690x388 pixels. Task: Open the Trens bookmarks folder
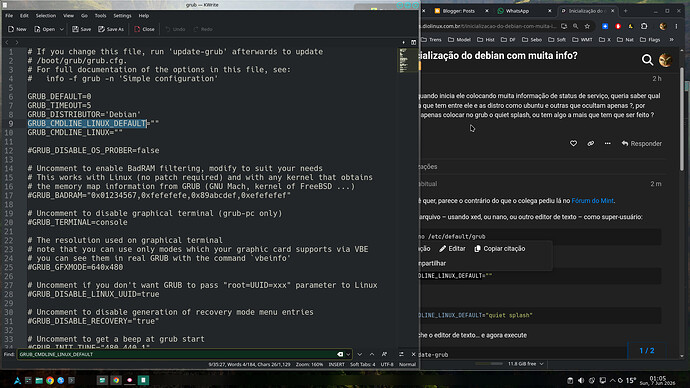pos(431,40)
